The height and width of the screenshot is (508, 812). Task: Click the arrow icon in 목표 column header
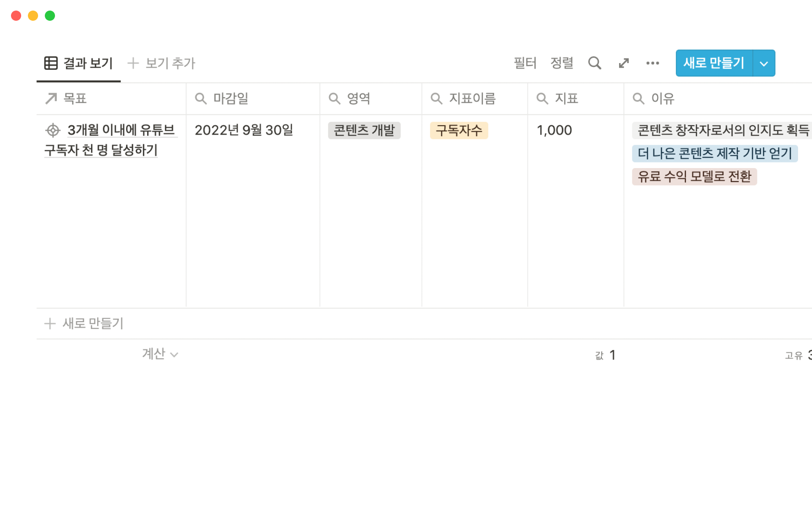[x=51, y=99]
